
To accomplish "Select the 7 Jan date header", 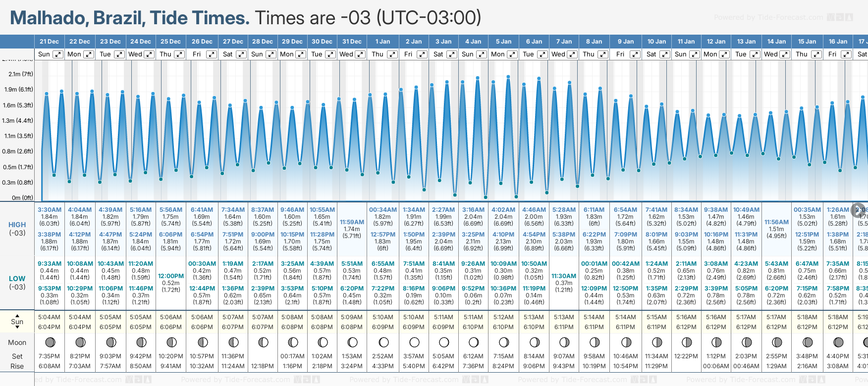I will [x=564, y=42].
